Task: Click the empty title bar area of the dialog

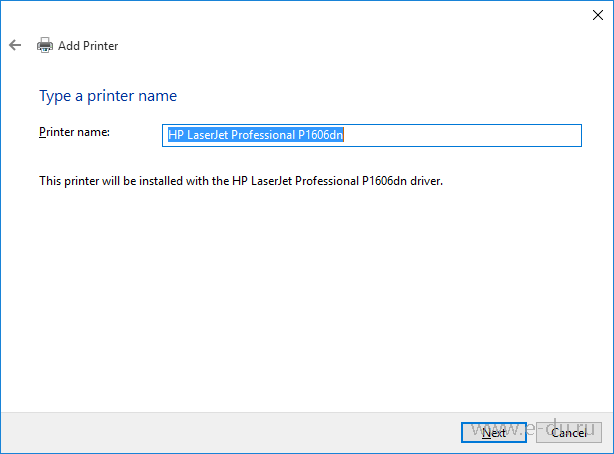Action: (x=300, y=14)
